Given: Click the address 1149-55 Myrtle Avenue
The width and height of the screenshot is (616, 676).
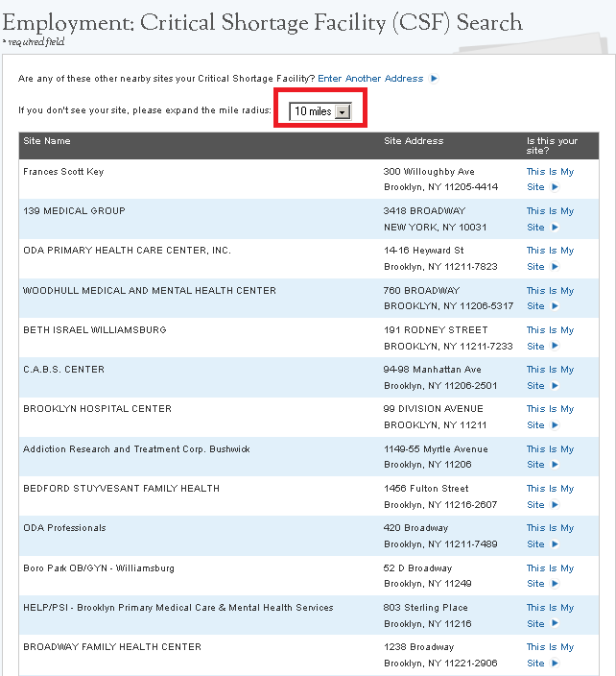Looking at the screenshot, I should (436, 449).
